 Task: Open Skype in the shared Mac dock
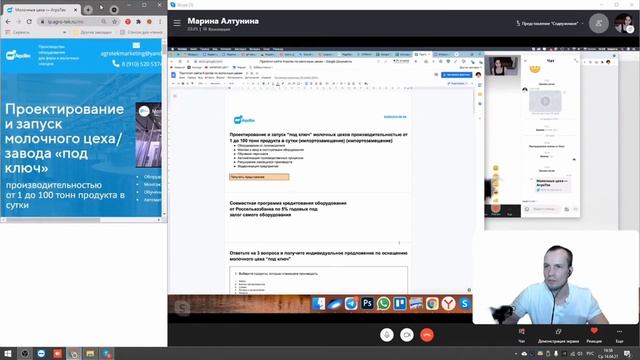pyautogui.click(x=465, y=304)
